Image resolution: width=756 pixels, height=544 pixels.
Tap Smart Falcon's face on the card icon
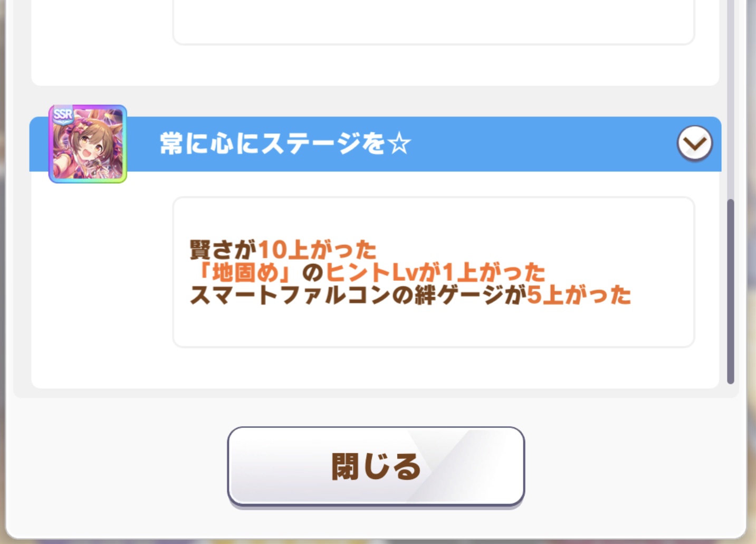coord(91,144)
